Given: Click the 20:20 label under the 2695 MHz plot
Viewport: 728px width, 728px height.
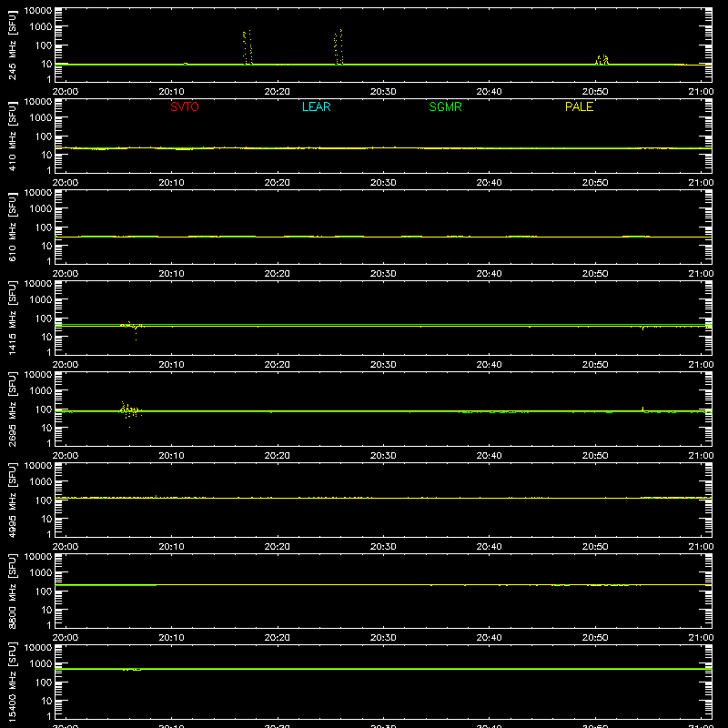Looking at the screenshot, I should click(278, 456).
